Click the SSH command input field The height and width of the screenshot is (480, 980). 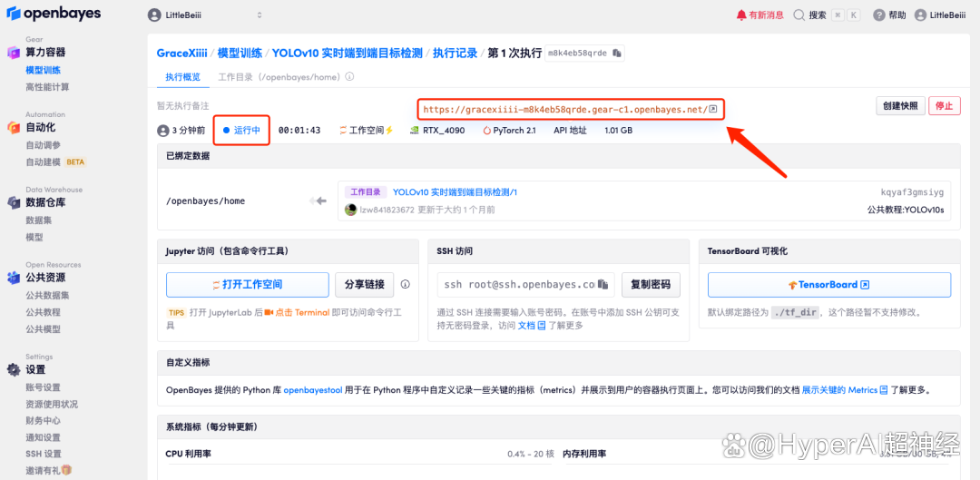[517, 284]
